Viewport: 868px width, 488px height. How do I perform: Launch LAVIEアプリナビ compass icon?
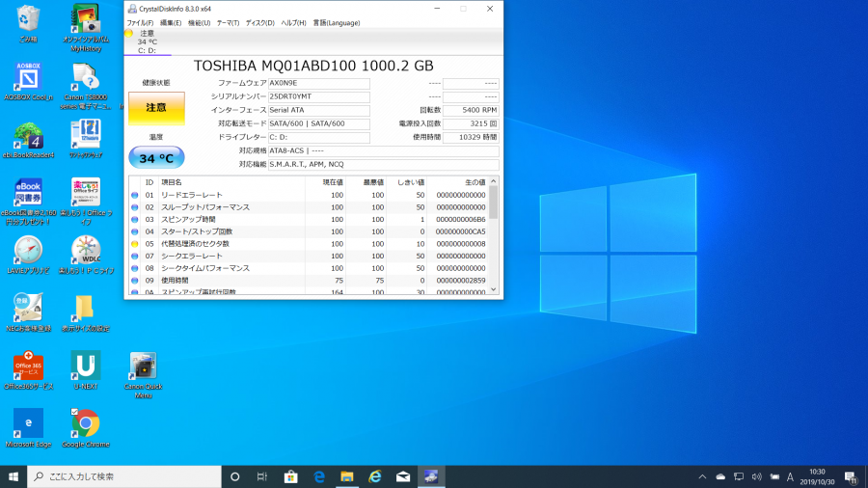click(x=28, y=255)
